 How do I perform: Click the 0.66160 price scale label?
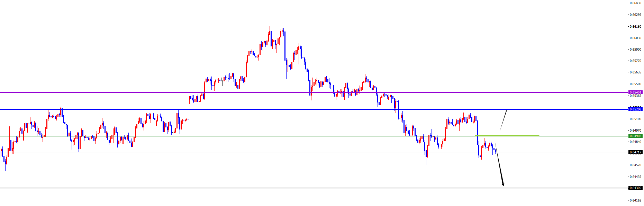(x=635, y=26)
